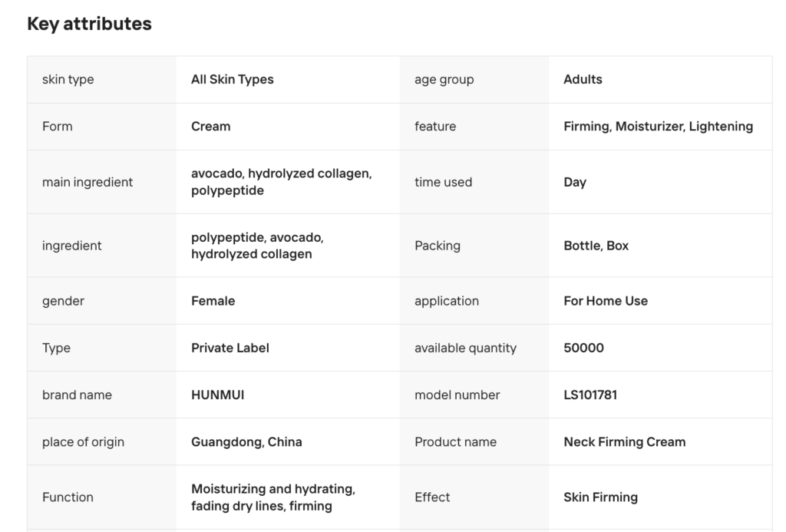Viewport: 786px width, 532px height.
Task: Click the skin type label
Action: pyautogui.click(x=68, y=79)
